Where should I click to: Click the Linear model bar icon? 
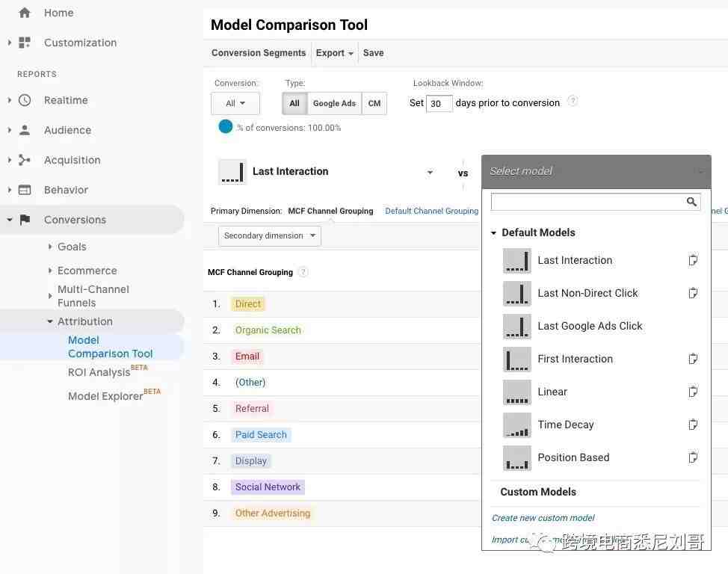(516, 392)
